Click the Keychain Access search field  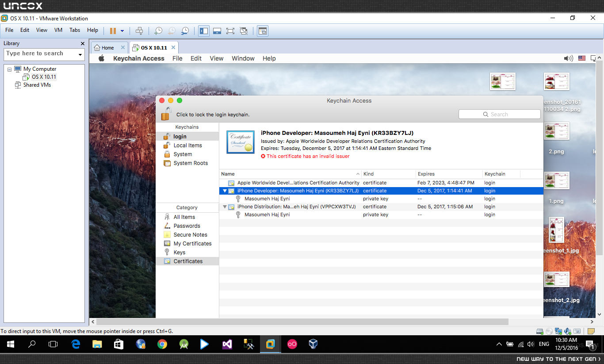coord(500,114)
